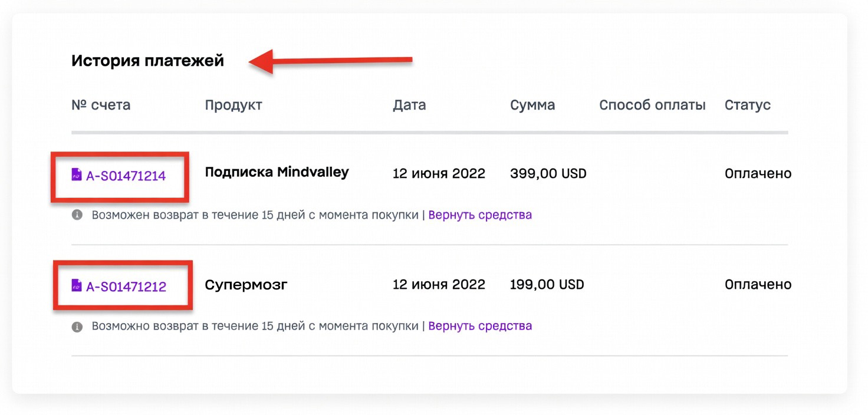Click the info icon under Подписка Mindvalley row
Screen dimensions: 868x415
pos(77,215)
